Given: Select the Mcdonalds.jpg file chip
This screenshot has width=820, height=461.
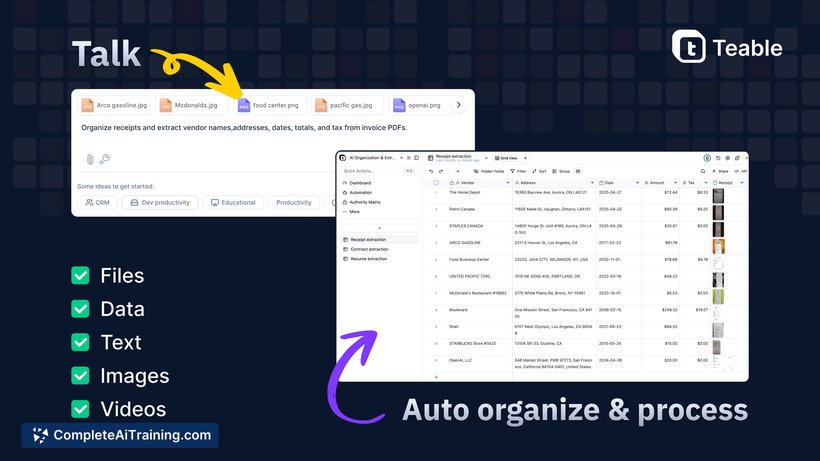Looking at the screenshot, I should point(190,105).
